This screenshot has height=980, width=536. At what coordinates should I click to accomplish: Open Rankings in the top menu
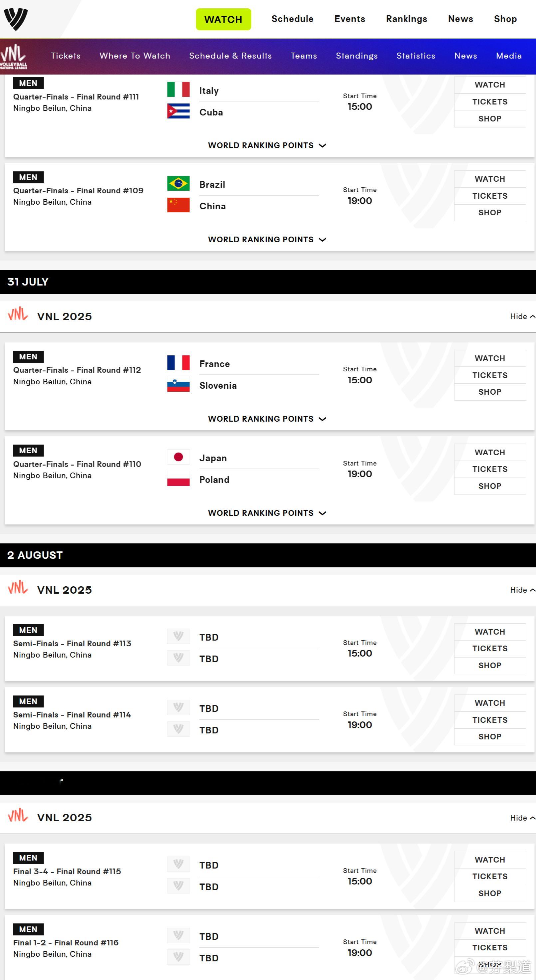coord(406,19)
